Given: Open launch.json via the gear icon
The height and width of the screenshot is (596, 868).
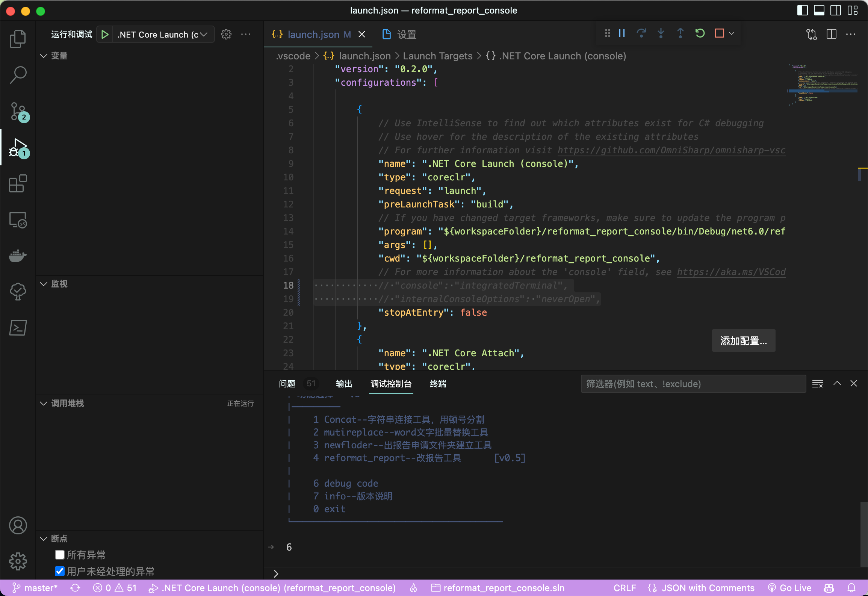Looking at the screenshot, I should pyautogui.click(x=226, y=35).
